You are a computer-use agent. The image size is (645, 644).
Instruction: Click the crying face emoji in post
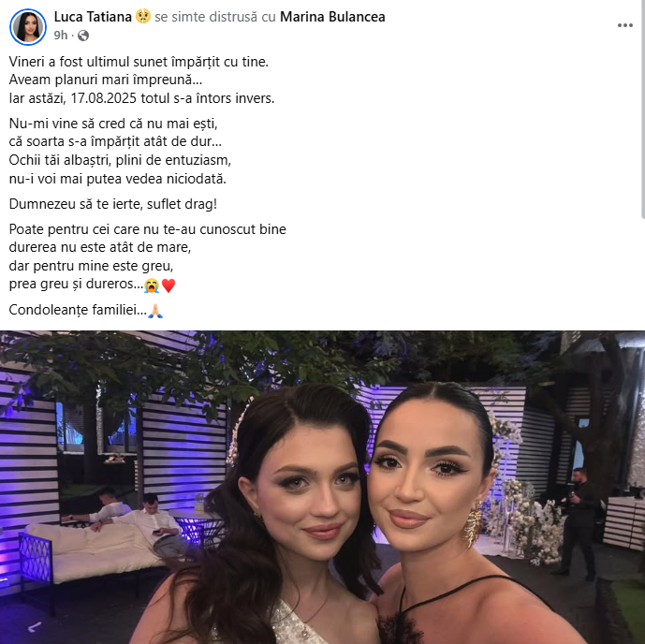pos(152,285)
